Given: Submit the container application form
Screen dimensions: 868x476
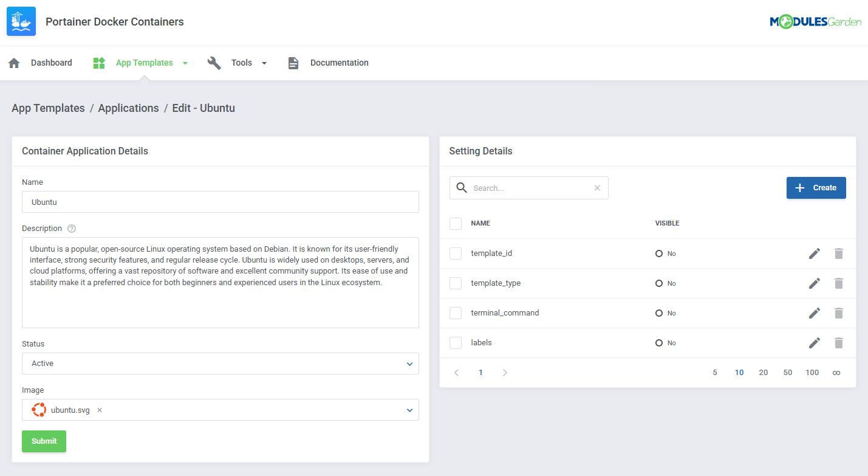Looking at the screenshot, I should [44, 441].
